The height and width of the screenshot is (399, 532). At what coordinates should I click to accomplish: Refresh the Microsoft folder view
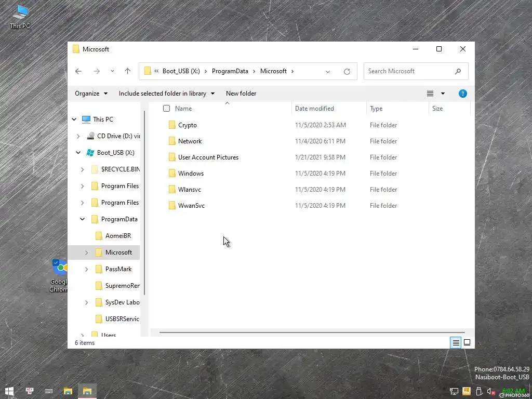pyautogui.click(x=347, y=72)
